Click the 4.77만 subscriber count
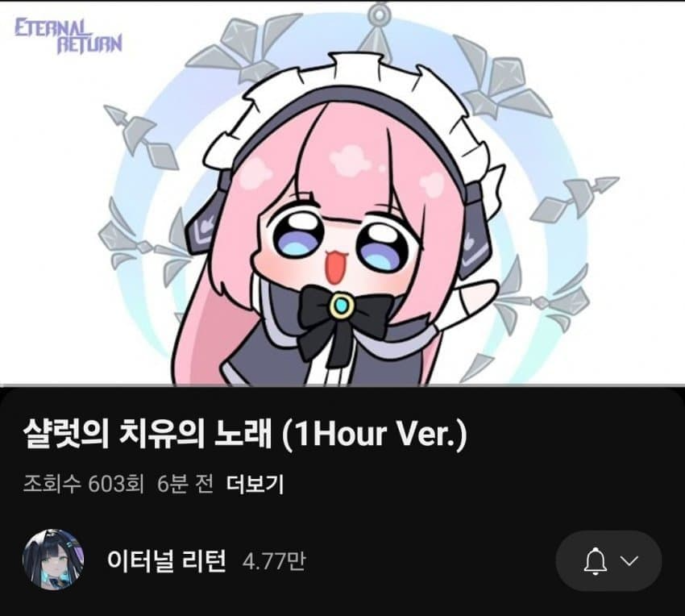The width and height of the screenshot is (685, 616). point(274,561)
